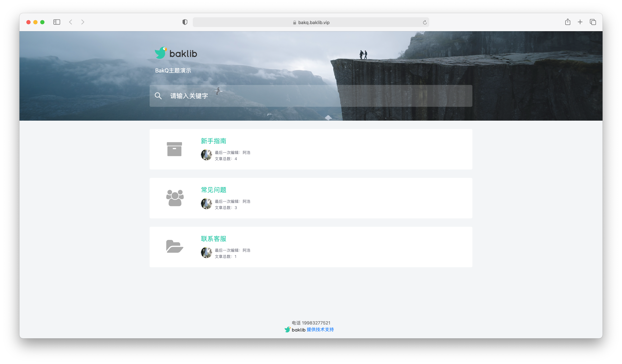Minimize the window with yellow button
The height and width of the screenshot is (364, 622).
click(35, 22)
